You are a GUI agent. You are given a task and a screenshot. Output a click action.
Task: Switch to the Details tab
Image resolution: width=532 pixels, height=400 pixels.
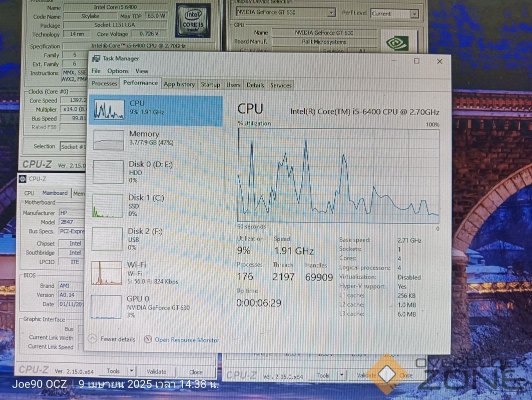click(x=255, y=85)
